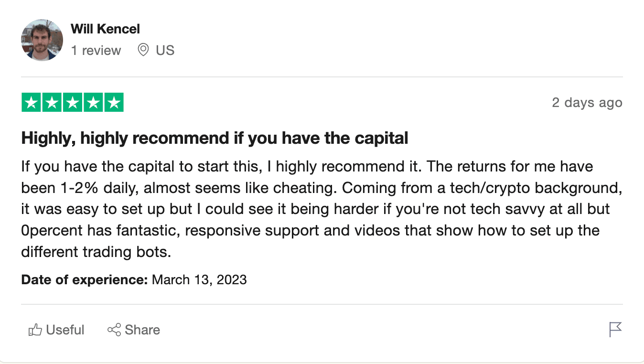
Task: Click the reviewer name Will Kencel
Action: tap(105, 29)
